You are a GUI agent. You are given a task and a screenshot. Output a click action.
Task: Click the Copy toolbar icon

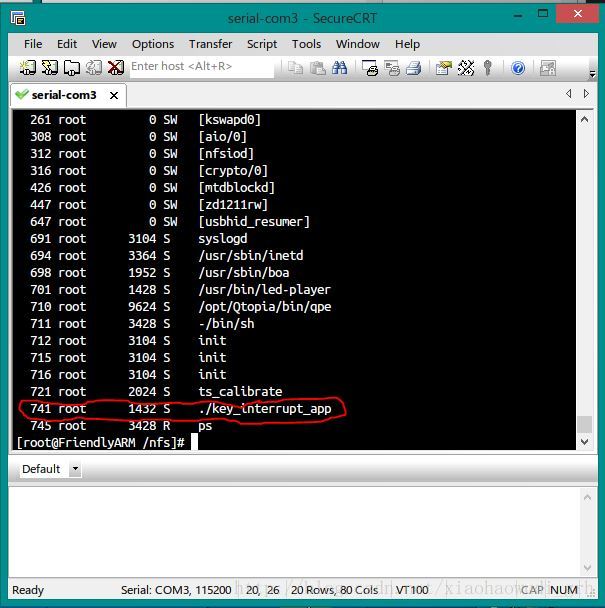pos(296,68)
